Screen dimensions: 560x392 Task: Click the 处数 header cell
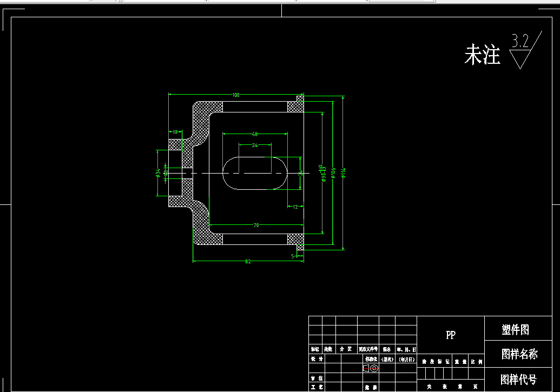coord(328,349)
